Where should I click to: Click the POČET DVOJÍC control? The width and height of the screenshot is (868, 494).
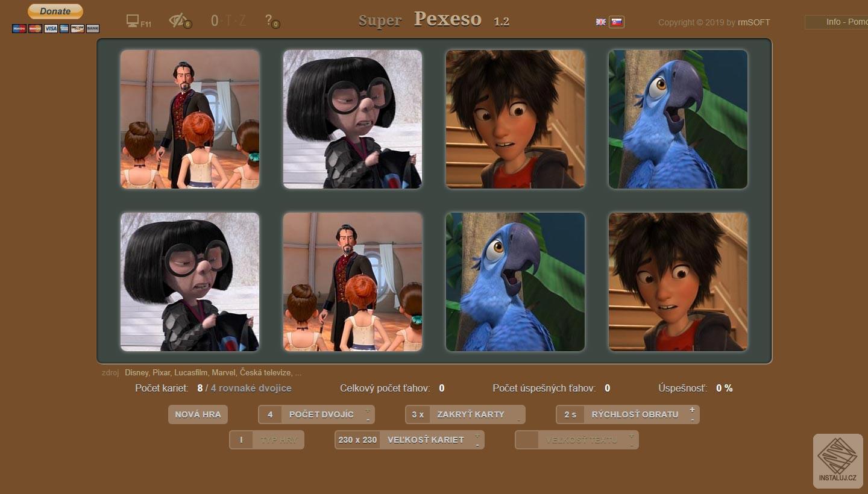pyautogui.click(x=316, y=414)
